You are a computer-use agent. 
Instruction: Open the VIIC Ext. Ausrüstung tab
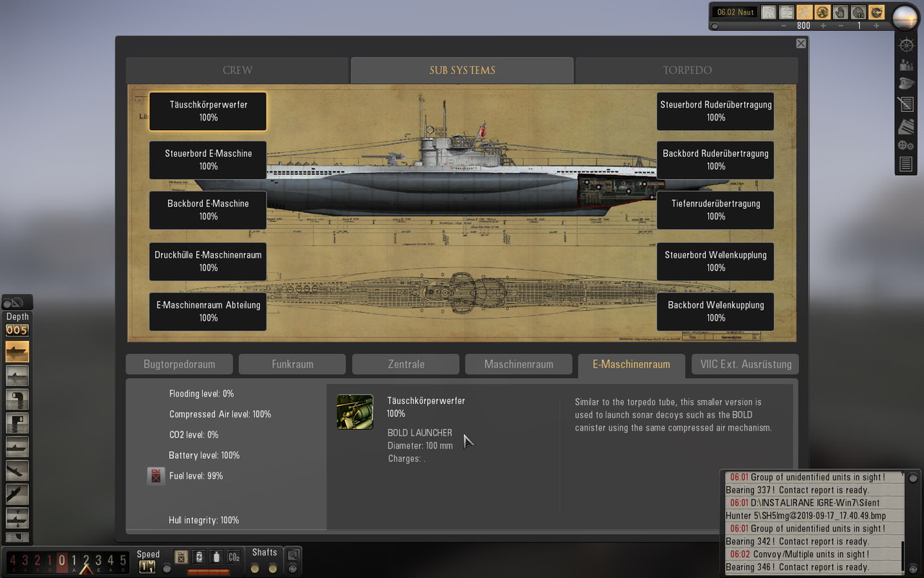[746, 364]
